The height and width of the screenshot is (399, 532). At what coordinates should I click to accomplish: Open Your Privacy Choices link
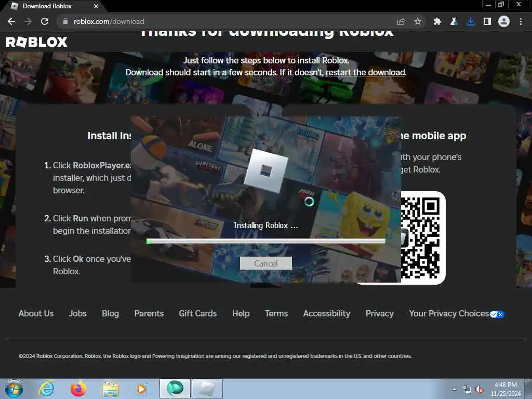point(449,313)
